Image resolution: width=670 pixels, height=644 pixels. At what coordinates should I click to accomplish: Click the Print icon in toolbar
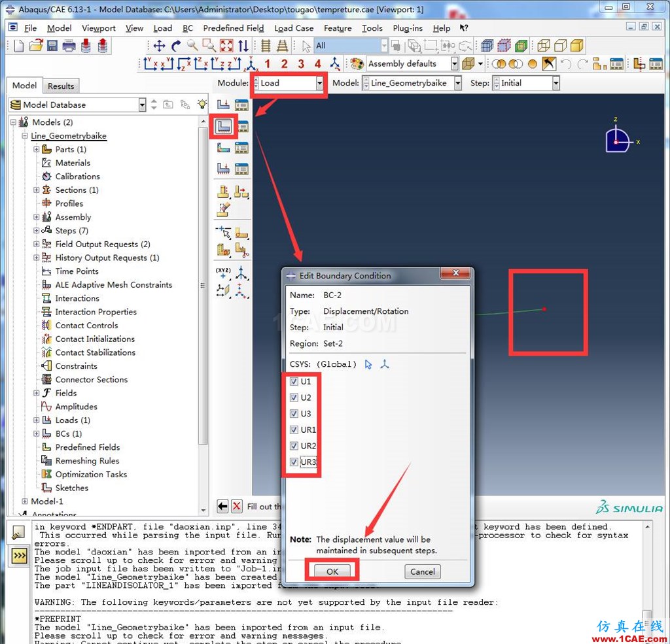(69, 46)
